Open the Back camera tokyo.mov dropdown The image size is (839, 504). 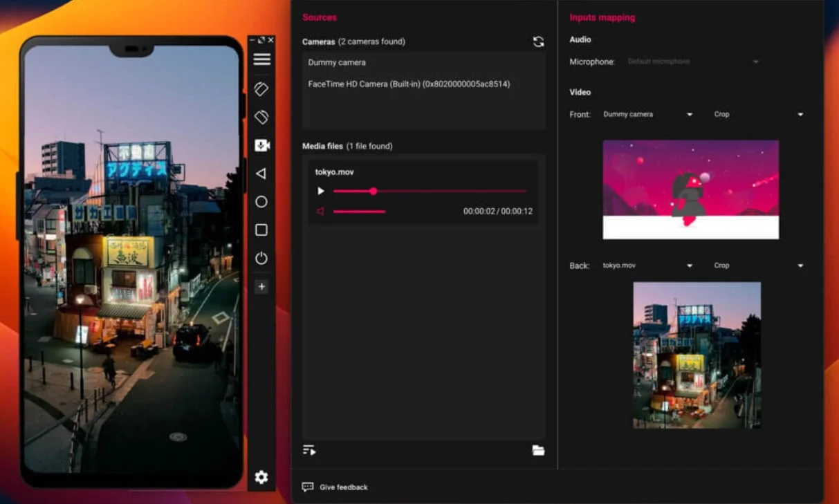pyautogui.click(x=647, y=265)
